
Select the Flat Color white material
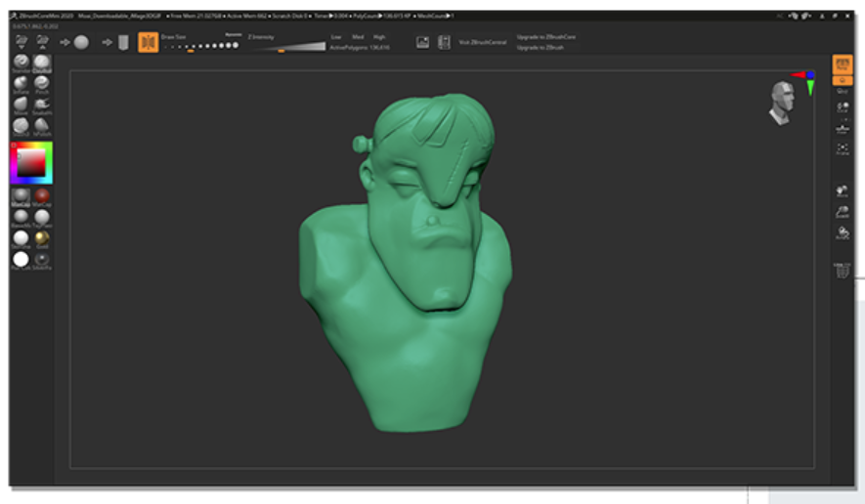point(22,259)
